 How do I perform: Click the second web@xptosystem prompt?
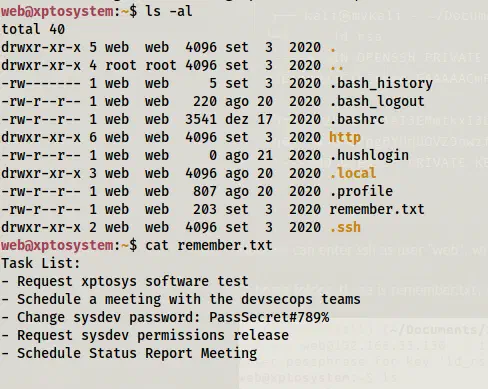click(x=57, y=245)
